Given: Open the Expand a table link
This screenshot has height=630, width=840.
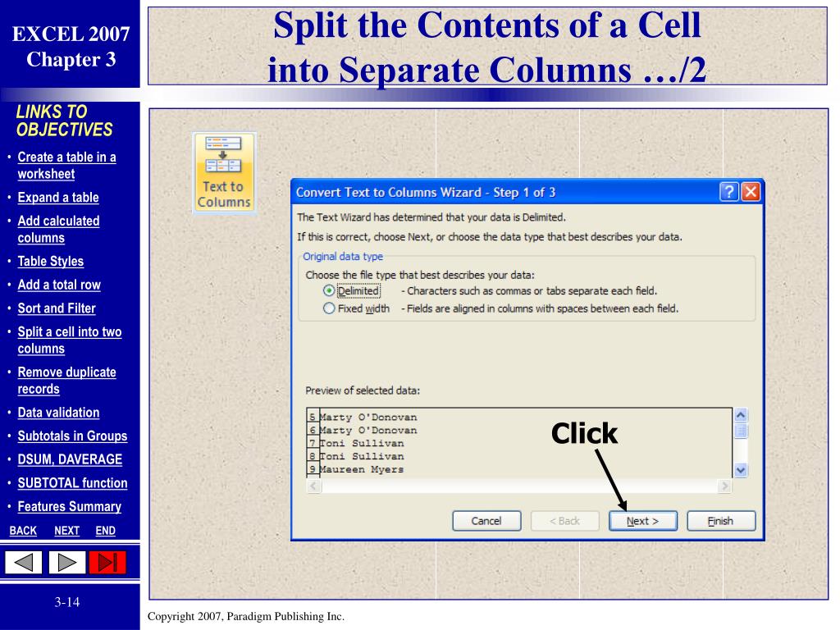Looking at the screenshot, I should click(x=58, y=197).
